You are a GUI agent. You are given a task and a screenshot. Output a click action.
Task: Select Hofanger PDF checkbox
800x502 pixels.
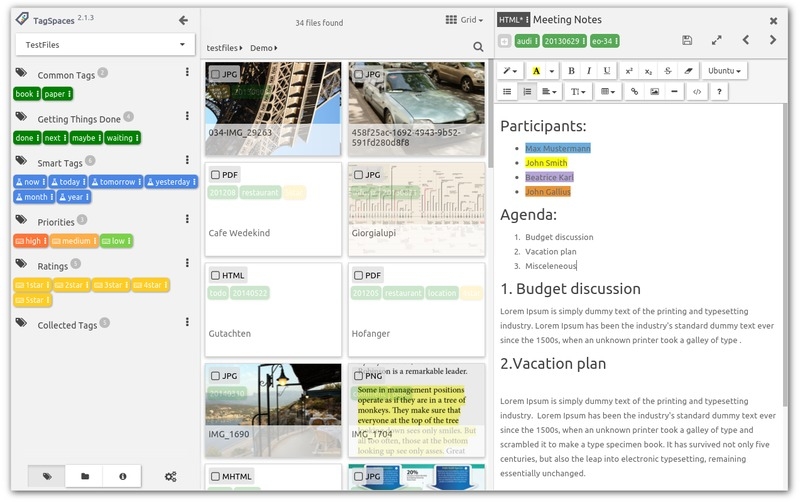(359, 275)
